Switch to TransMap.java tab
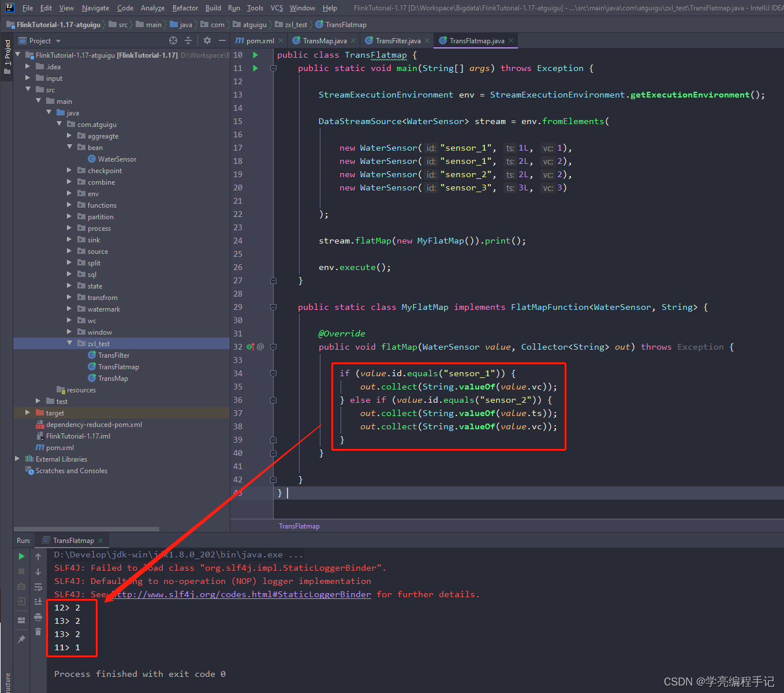Viewport: 784px width, 693px height. pos(324,41)
